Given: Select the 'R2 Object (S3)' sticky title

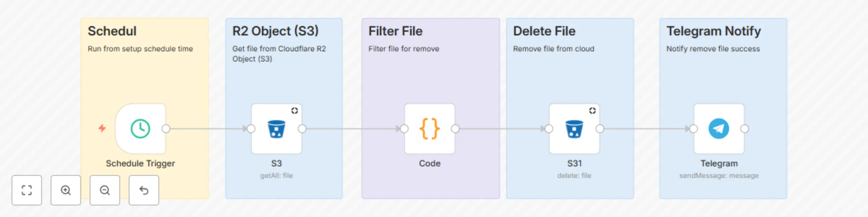Looking at the screenshot, I should coord(276,31).
